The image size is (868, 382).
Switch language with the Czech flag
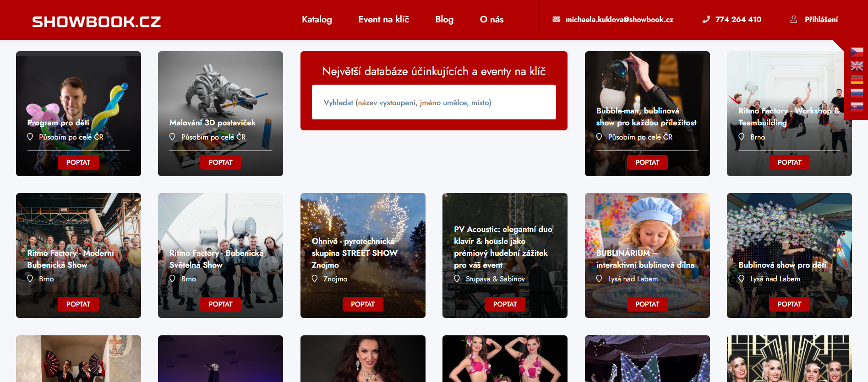(857, 52)
